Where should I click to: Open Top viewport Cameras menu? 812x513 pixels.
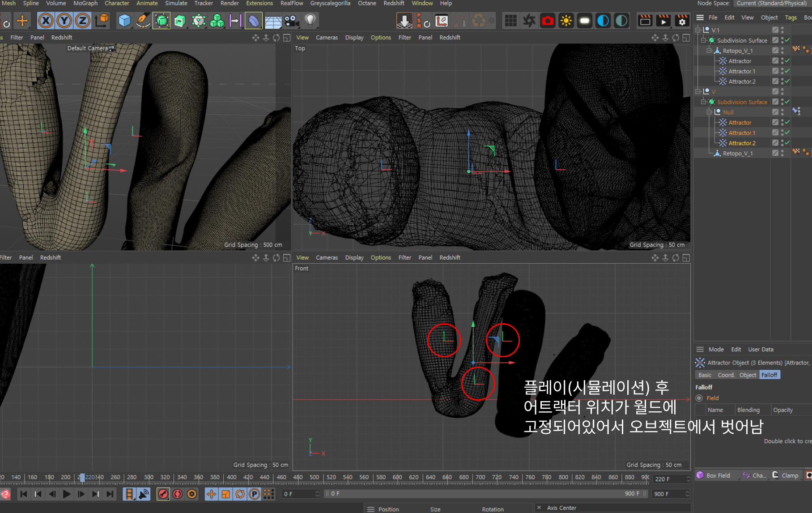327,38
